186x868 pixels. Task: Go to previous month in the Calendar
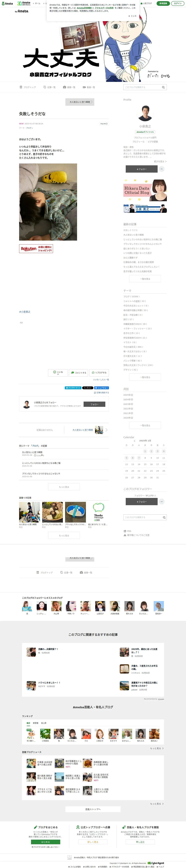click(x=135, y=441)
